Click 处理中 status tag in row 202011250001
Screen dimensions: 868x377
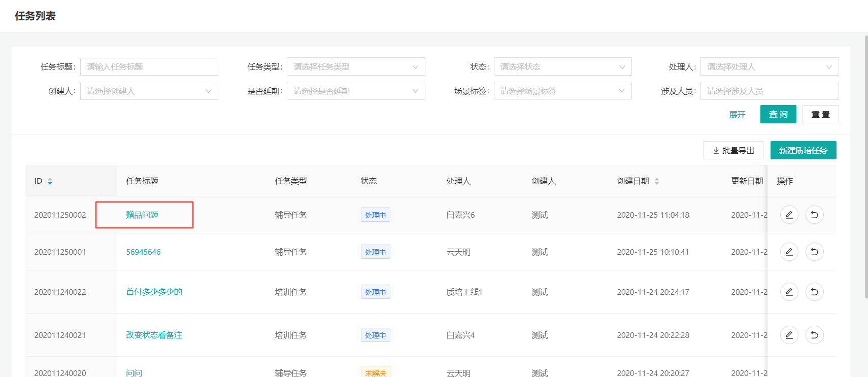tap(376, 252)
